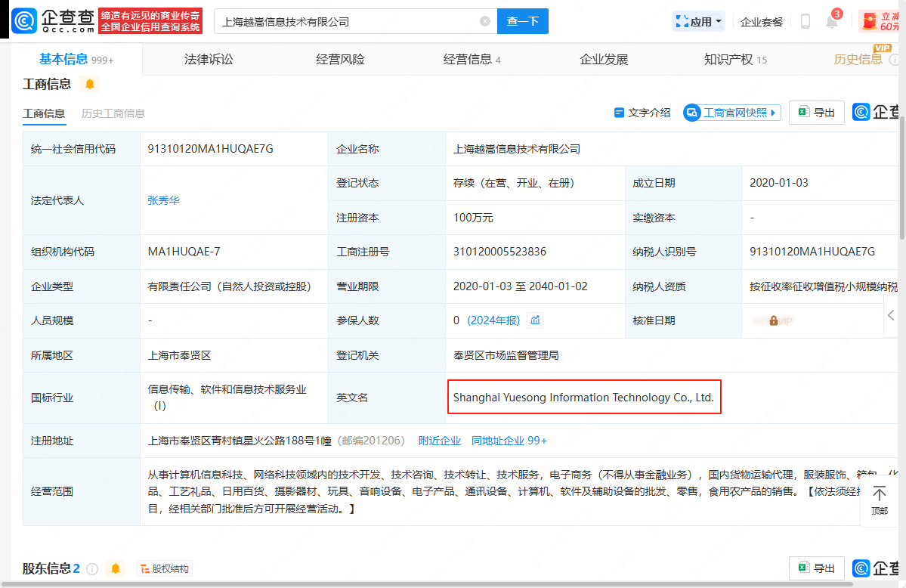Open notifications bell with badge 3
The width and height of the screenshot is (906, 588).
point(831,21)
